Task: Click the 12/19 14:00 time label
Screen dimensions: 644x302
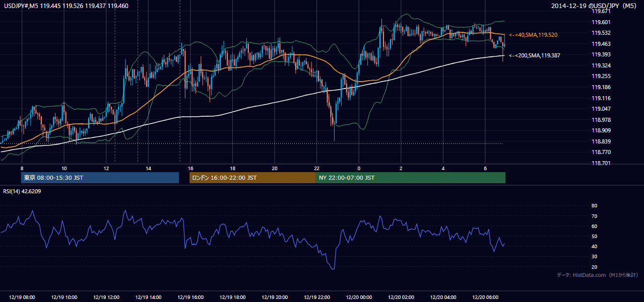Action: click(148, 297)
